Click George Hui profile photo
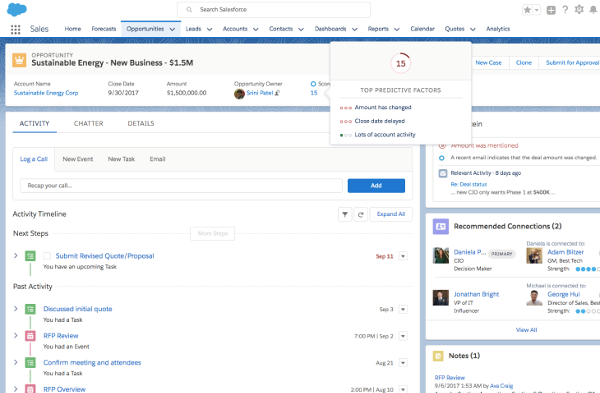This screenshot has height=393, width=600. [x=534, y=298]
